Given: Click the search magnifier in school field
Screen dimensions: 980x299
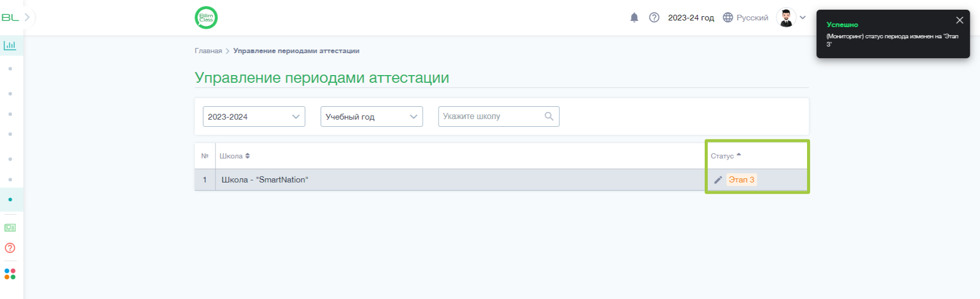Looking at the screenshot, I should pos(549,117).
